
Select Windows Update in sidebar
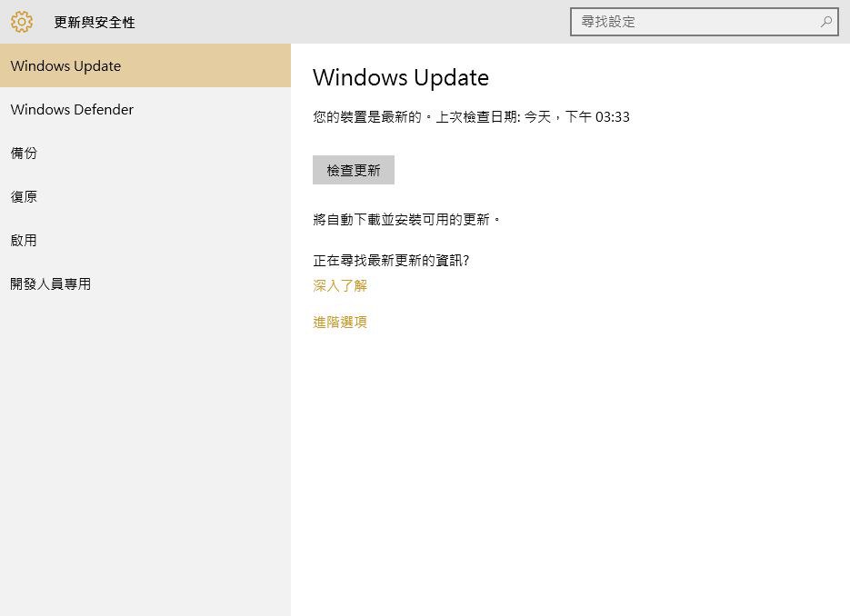point(145,65)
